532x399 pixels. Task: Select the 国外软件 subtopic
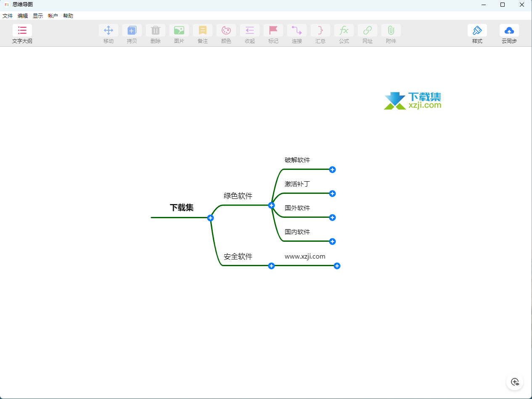(297, 208)
